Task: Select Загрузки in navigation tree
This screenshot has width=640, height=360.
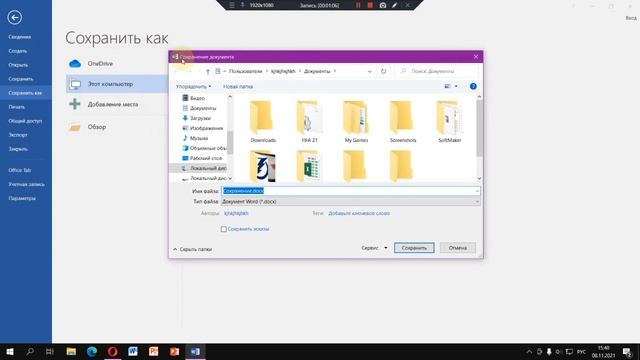Action: (x=200, y=118)
